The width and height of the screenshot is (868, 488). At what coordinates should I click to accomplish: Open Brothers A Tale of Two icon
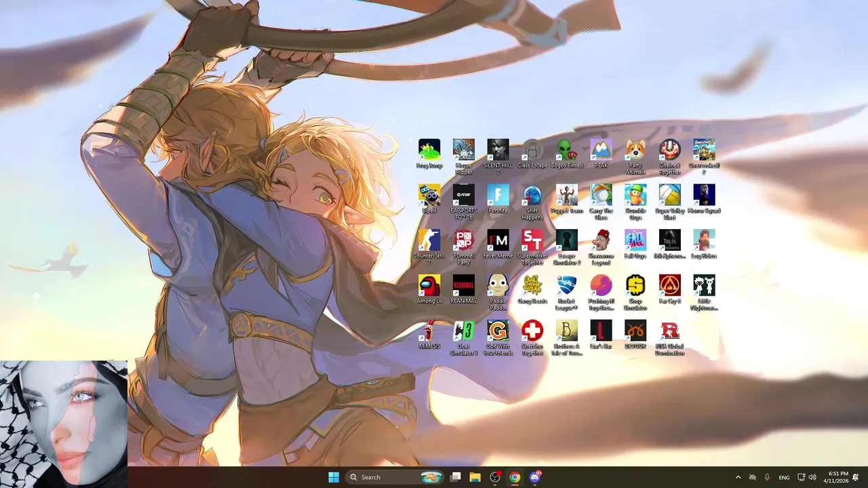567,338
